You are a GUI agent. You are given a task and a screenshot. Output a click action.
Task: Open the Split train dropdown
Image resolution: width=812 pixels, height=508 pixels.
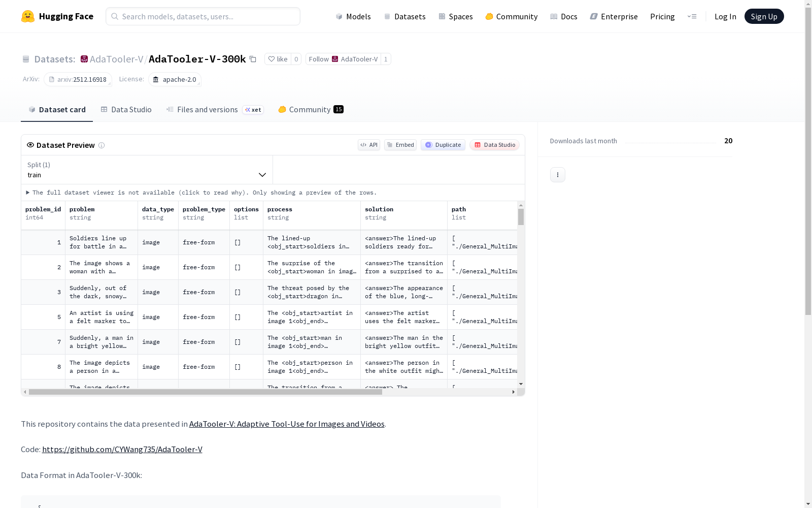(147, 170)
